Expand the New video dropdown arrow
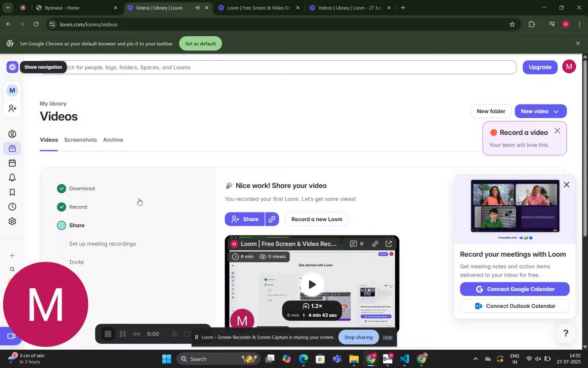The height and width of the screenshot is (368, 588). click(x=556, y=111)
